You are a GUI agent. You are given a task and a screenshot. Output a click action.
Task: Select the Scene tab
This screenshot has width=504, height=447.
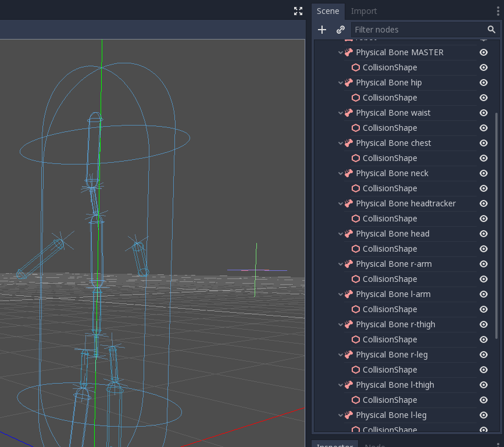pos(328,11)
